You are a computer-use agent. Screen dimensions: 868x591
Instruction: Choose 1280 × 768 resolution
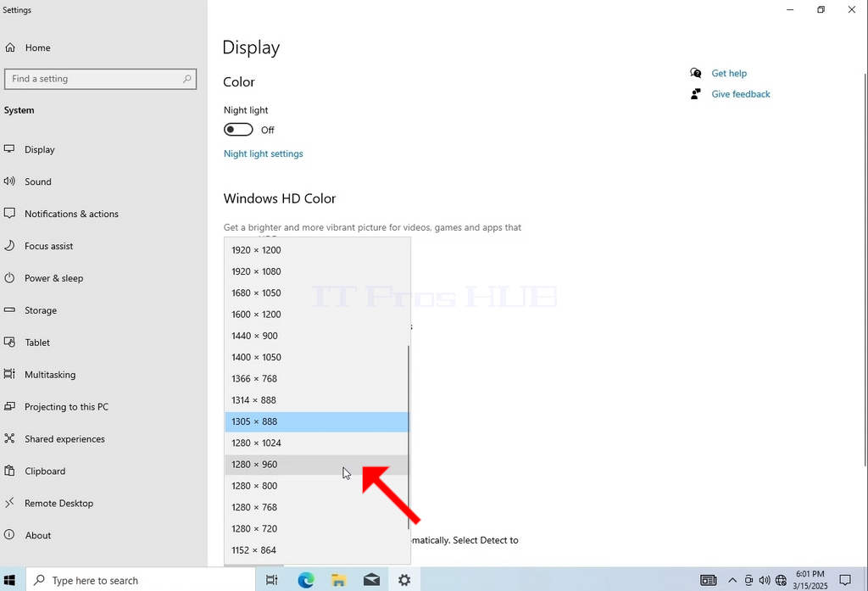coord(317,507)
